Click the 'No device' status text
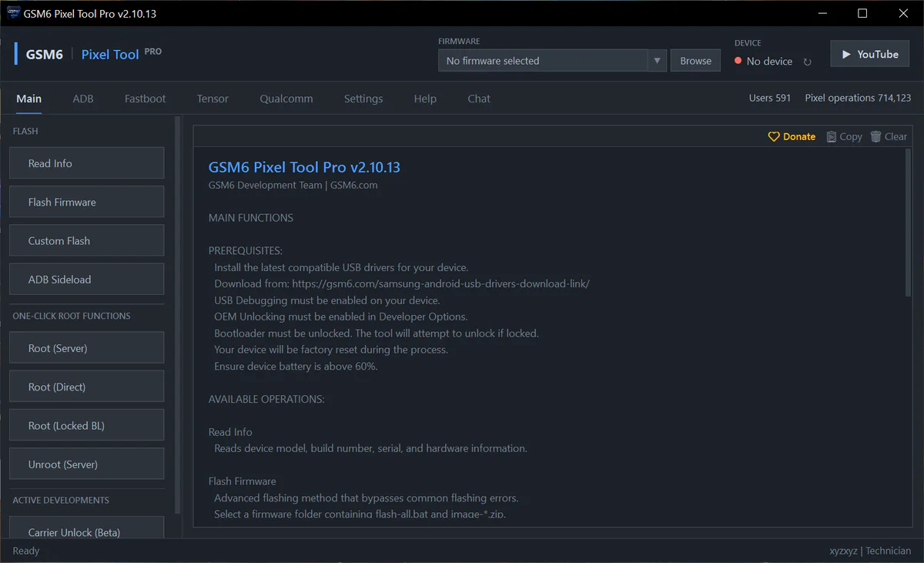Viewport: 924px width, 563px height. pyautogui.click(x=769, y=61)
